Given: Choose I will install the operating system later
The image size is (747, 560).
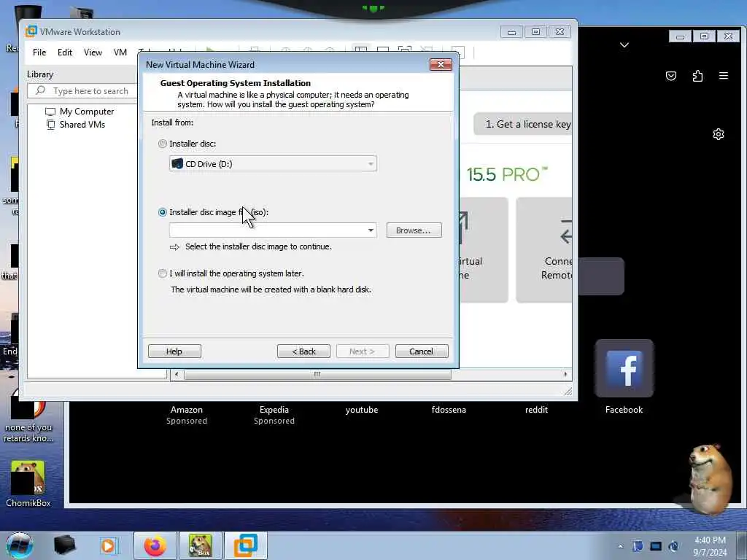Looking at the screenshot, I should [x=163, y=273].
